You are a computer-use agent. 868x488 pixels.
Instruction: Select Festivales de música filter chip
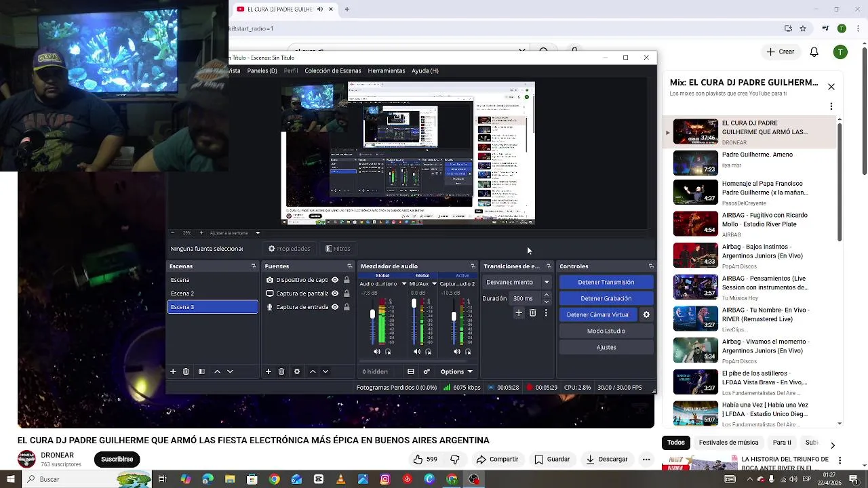coord(729,443)
